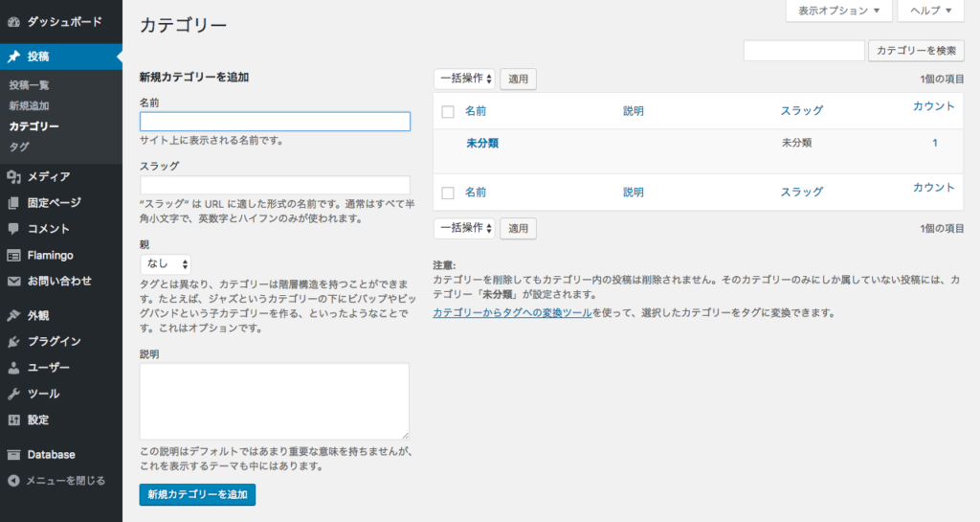The height and width of the screenshot is (522, 980).
Task: Open the parent category (親) dropdown
Action: [x=166, y=263]
